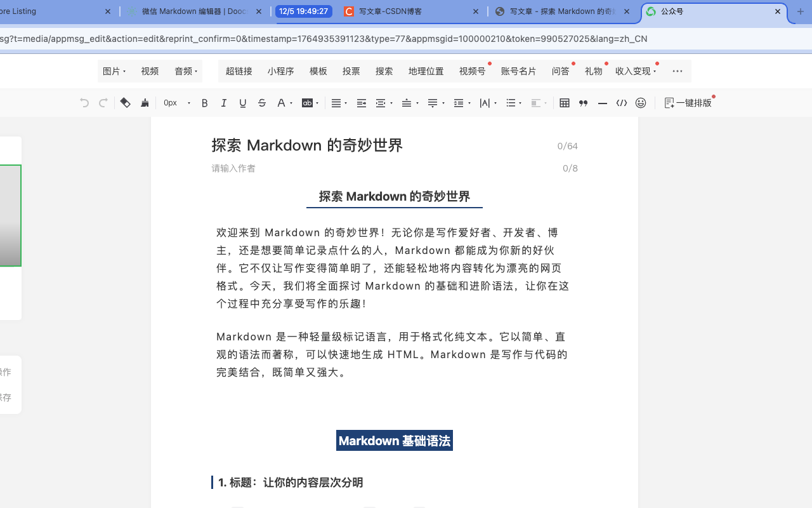Open the list style dropdown arrow
812x508 pixels.
(x=519, y=102)
